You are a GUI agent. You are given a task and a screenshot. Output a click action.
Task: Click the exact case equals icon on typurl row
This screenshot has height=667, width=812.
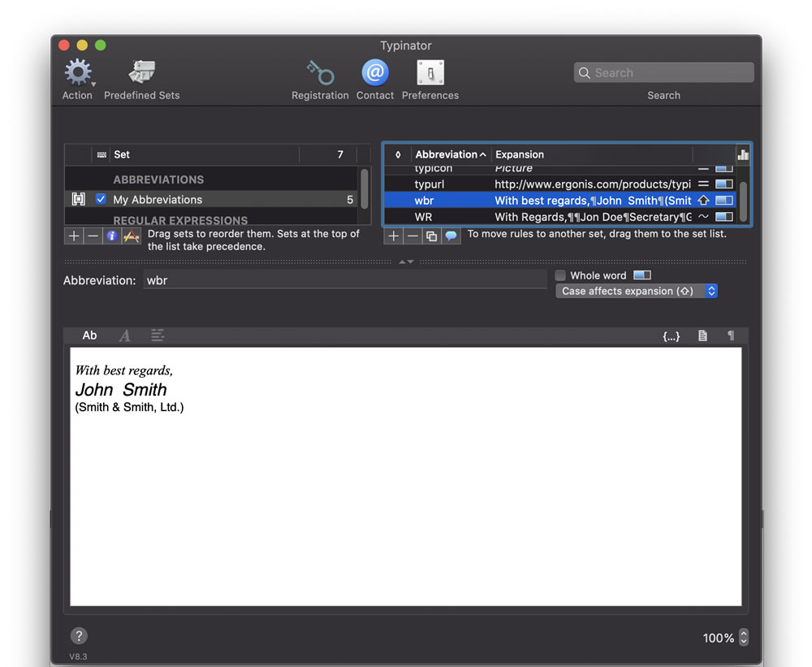703,184
